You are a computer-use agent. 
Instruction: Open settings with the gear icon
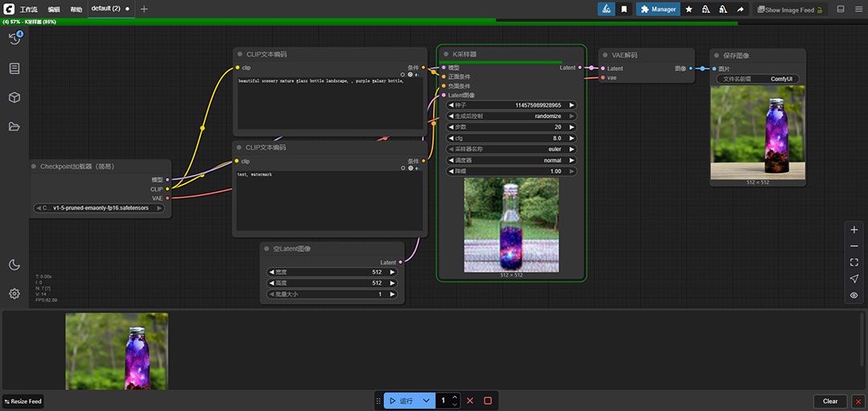tap(14, 294)
